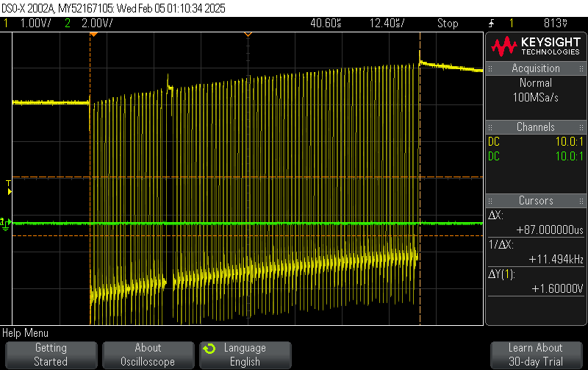
Task: Open the Language English selection softkey
Action: pyautogui.click(x=245, y=355)
